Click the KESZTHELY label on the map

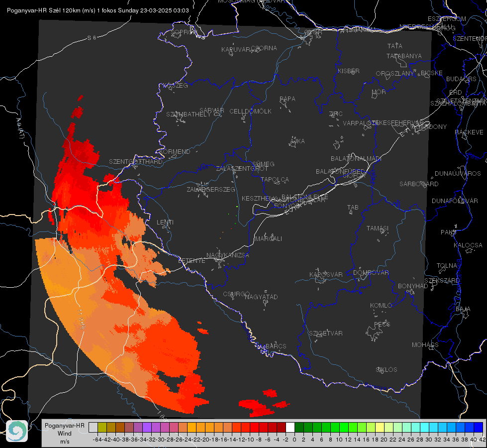(259, 198)
